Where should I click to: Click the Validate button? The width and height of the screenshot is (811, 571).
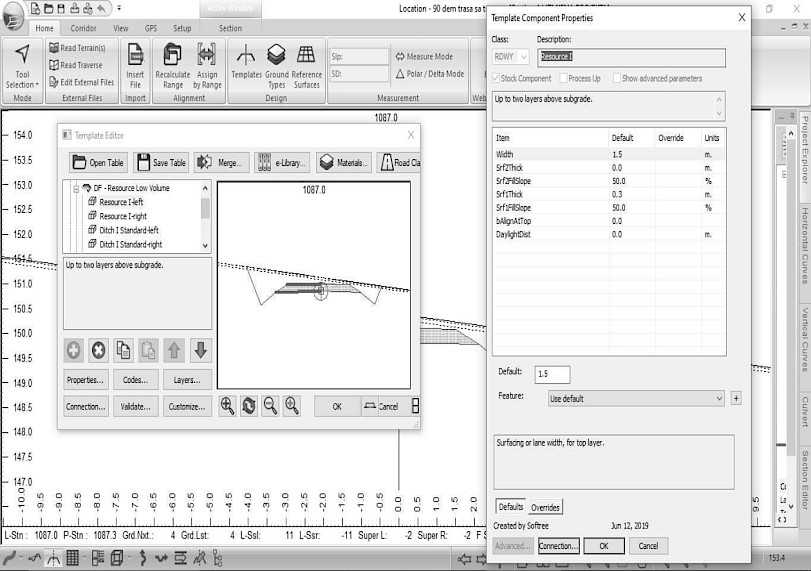(135, 407)
